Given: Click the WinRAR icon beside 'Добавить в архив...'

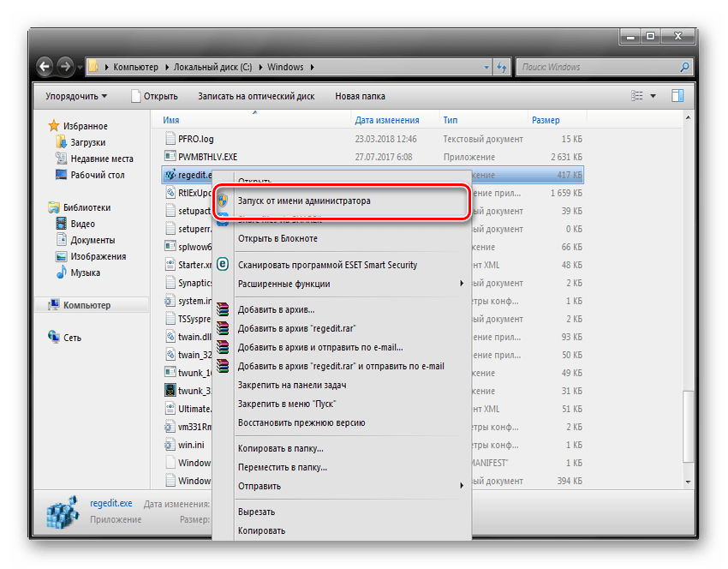Looking at the screenshot, I should (224, 309).
